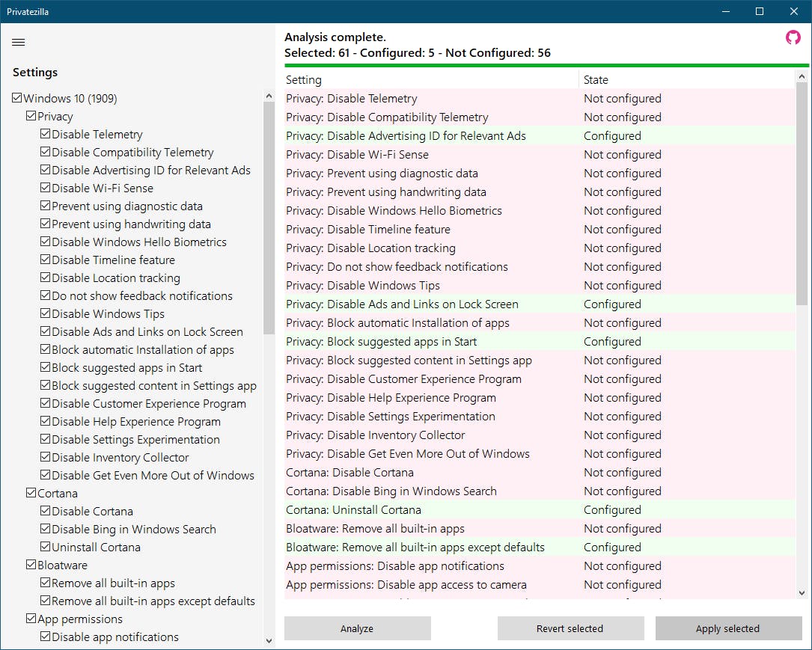Click the green analysis progress bar
The image size is (812, 650).
tap(546, 66)
